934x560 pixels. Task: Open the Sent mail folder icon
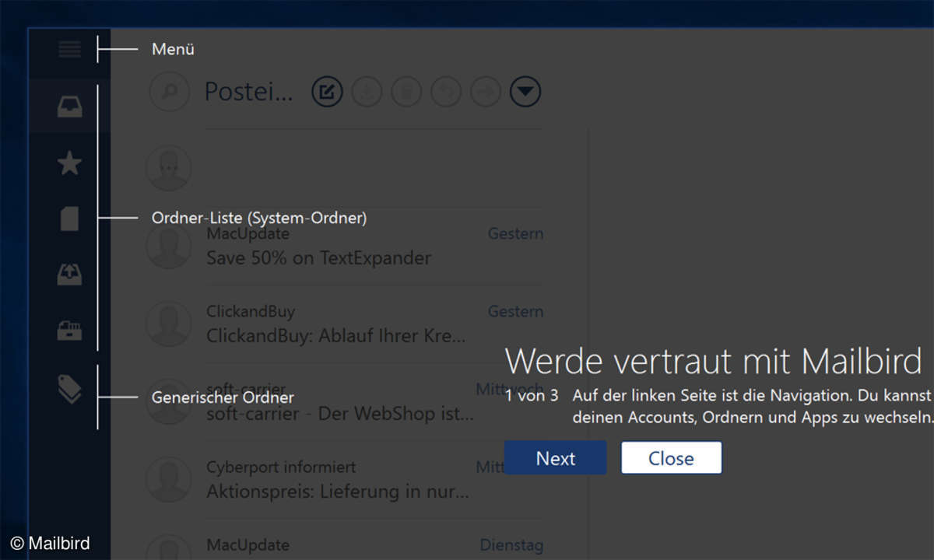[x=69, y=275]
